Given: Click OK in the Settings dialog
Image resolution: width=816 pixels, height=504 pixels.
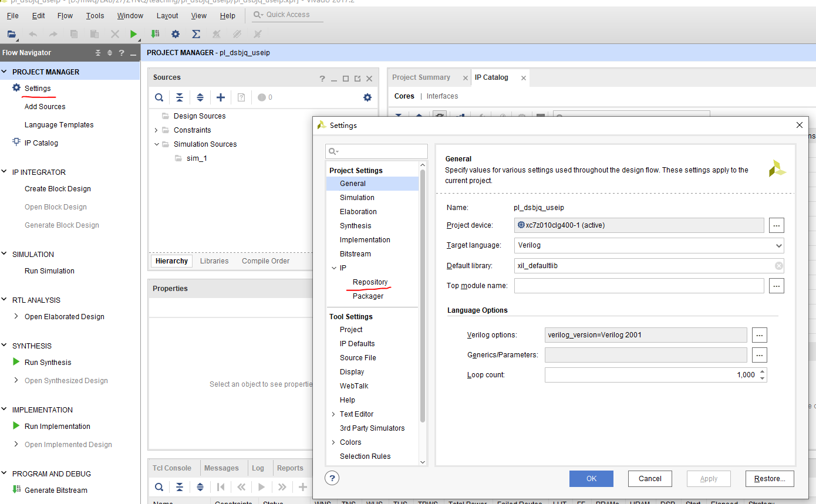Looking at the screenshot, I should coord(591,479).
